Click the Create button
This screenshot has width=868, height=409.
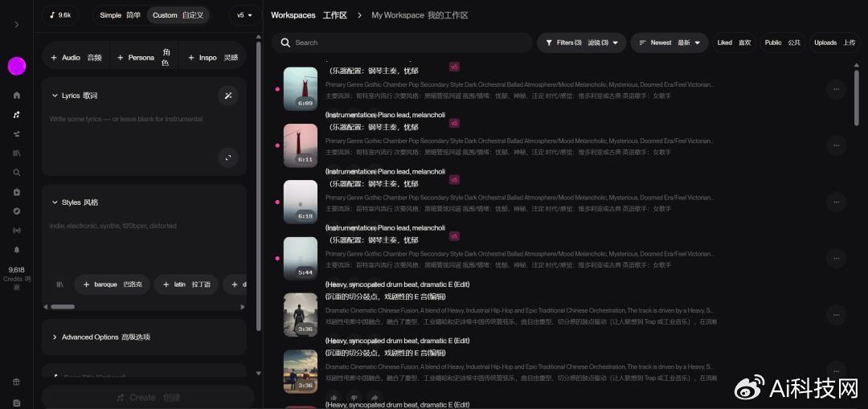pyautogui.click(x=148, y=398)
